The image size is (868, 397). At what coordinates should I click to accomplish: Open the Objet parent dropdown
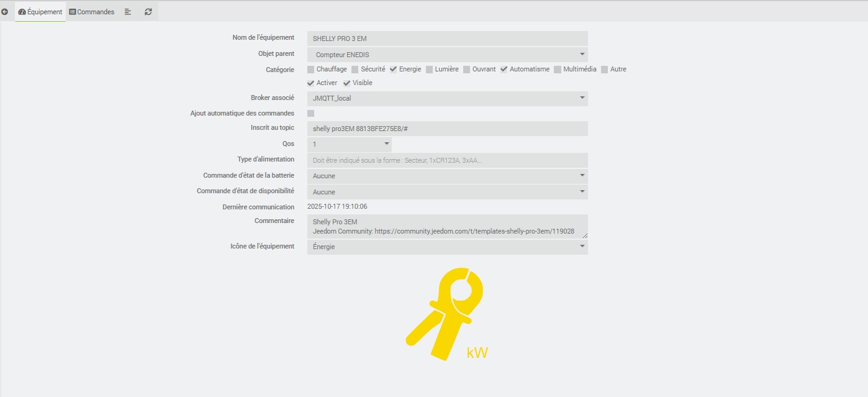(x=448, y=55)
